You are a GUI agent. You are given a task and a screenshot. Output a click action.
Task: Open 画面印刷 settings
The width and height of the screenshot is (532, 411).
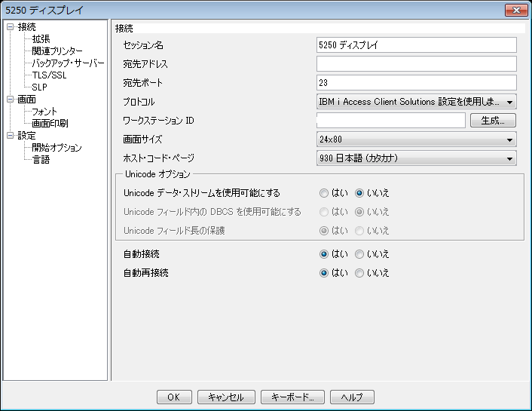click(50, 124)
